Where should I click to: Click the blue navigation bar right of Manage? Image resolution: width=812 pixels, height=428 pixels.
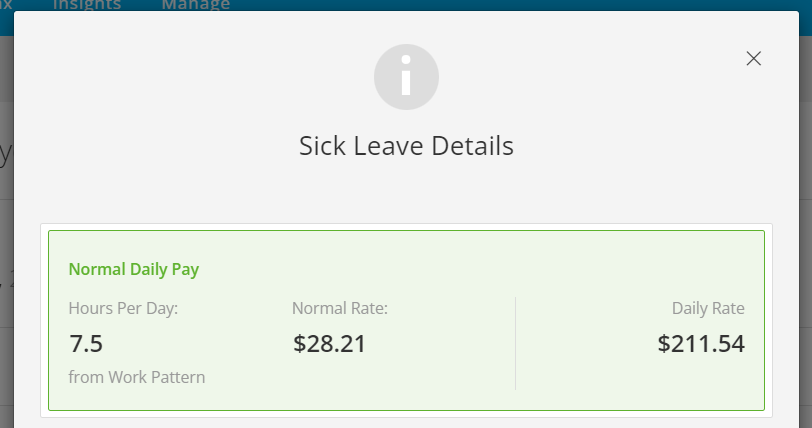pyautogui.click(x=518, y=5)
